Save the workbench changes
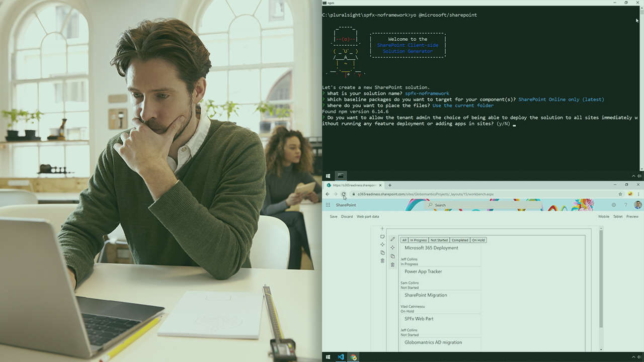The image size is (644, 362). tap(334, 216)
